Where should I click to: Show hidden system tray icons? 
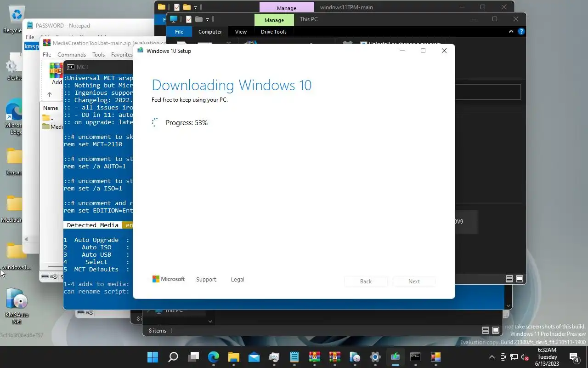click(x=492, y=357)
